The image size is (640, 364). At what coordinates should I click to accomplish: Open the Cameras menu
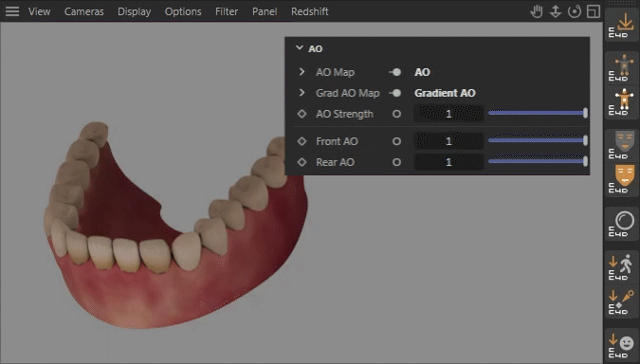point(84,11)
